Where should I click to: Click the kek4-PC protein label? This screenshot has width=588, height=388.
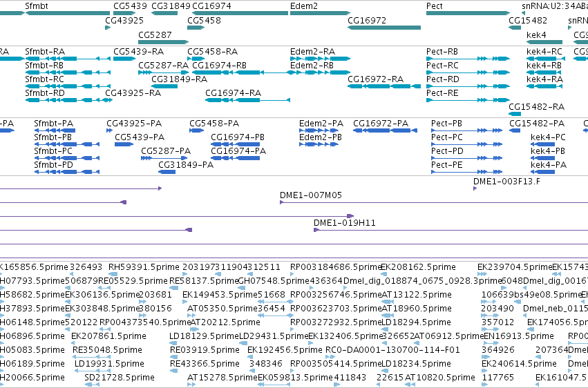click(548, 137)
